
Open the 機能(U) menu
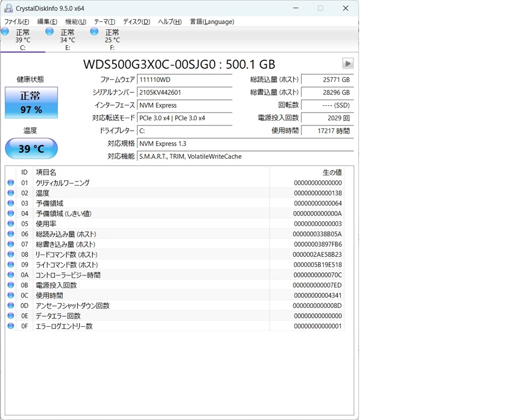(76, 22)
